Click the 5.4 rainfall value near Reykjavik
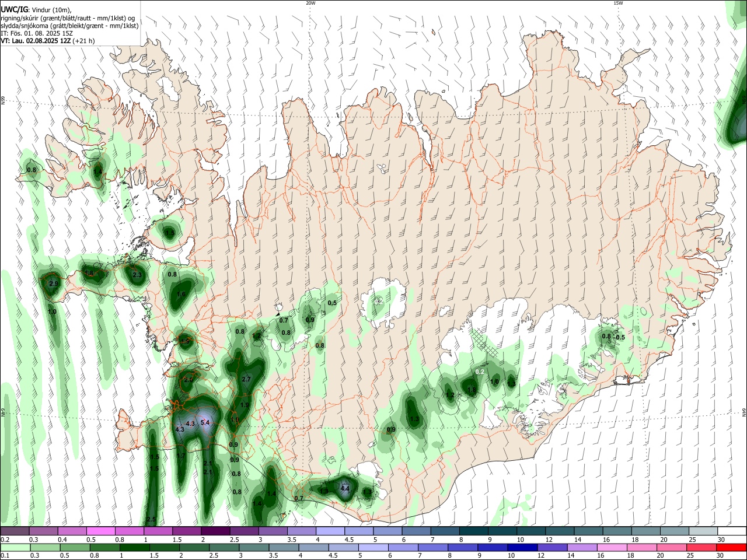 click(x=205, y=422)
